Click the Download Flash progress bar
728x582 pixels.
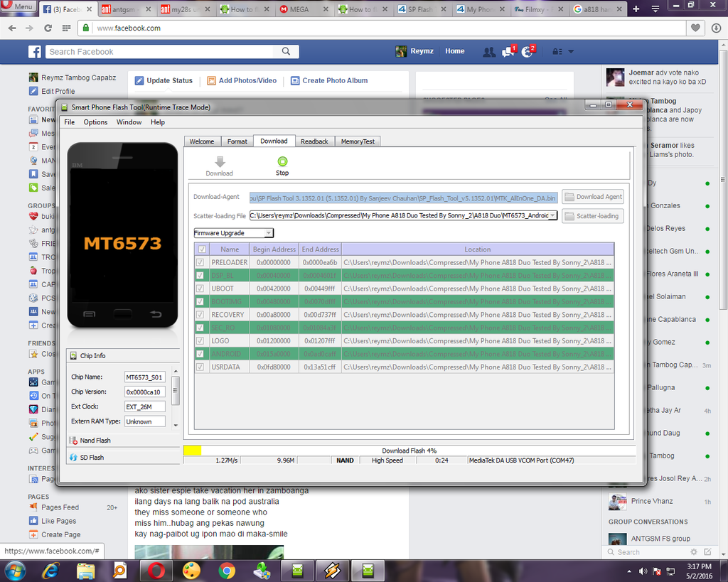409,451
